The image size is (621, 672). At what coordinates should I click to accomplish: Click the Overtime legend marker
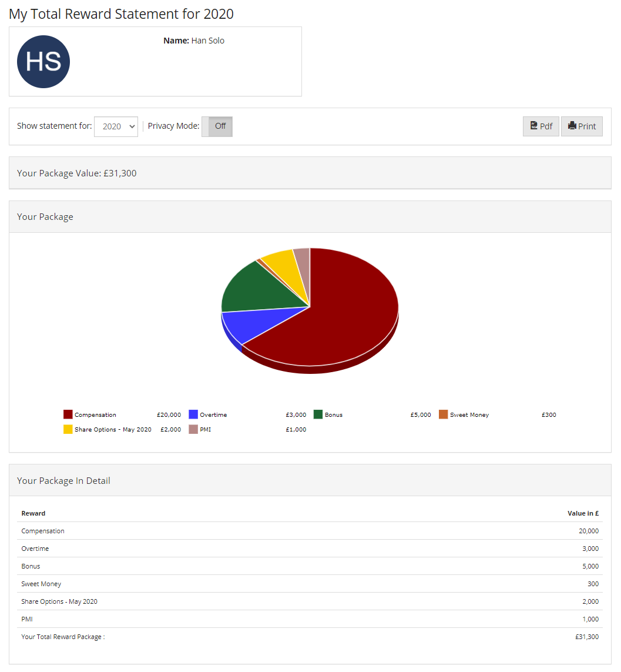coord(194,414)
